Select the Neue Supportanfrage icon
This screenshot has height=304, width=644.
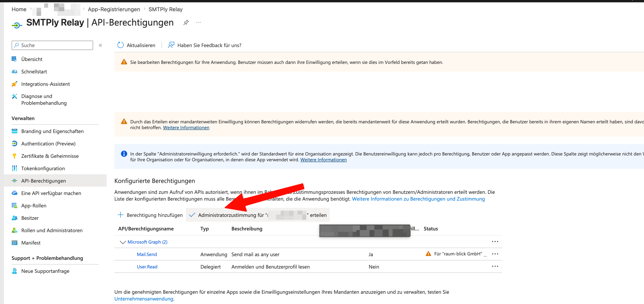15,271
